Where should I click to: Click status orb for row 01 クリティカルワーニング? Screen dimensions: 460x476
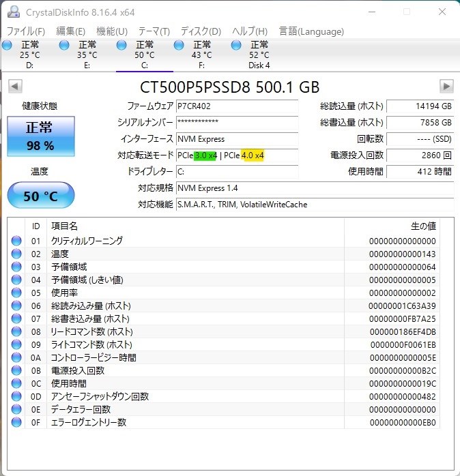16,241
